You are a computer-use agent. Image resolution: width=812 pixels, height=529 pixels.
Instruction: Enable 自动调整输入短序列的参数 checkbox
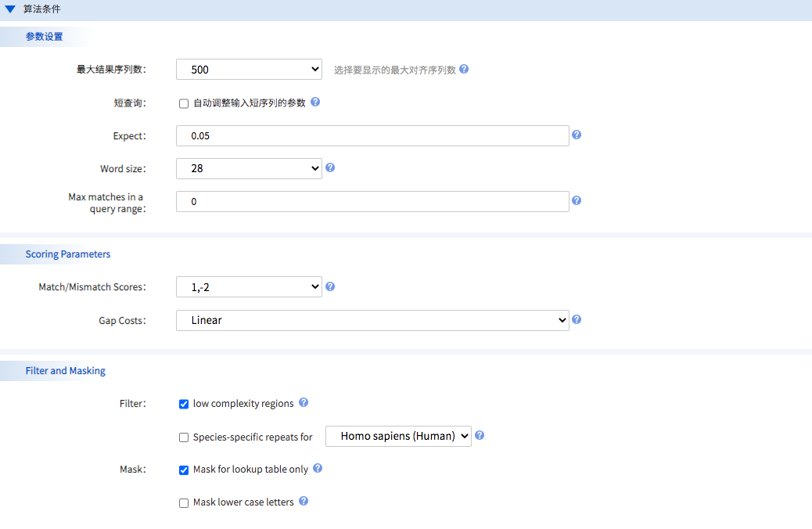[x=184, y=103]
